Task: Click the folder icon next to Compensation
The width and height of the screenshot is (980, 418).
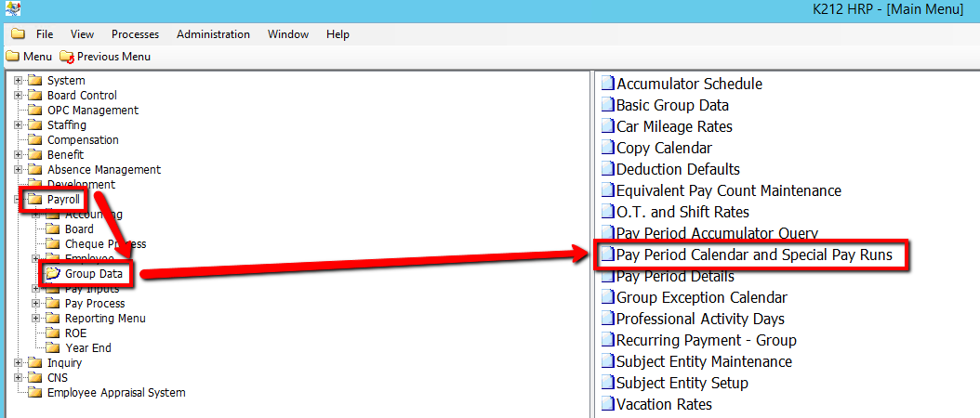Action: (x=35, y=140)
